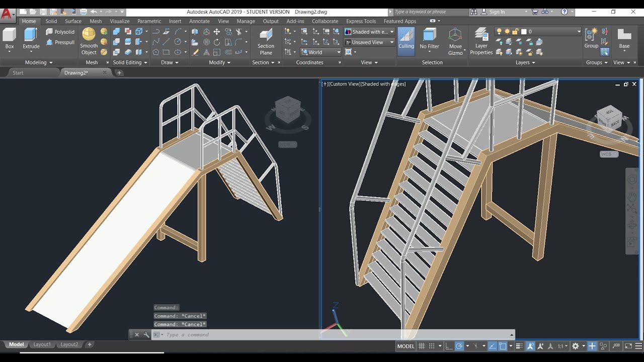This screenshot has height=362, width=644.
Task: Open the Help question mark icon
Action: 564,12
